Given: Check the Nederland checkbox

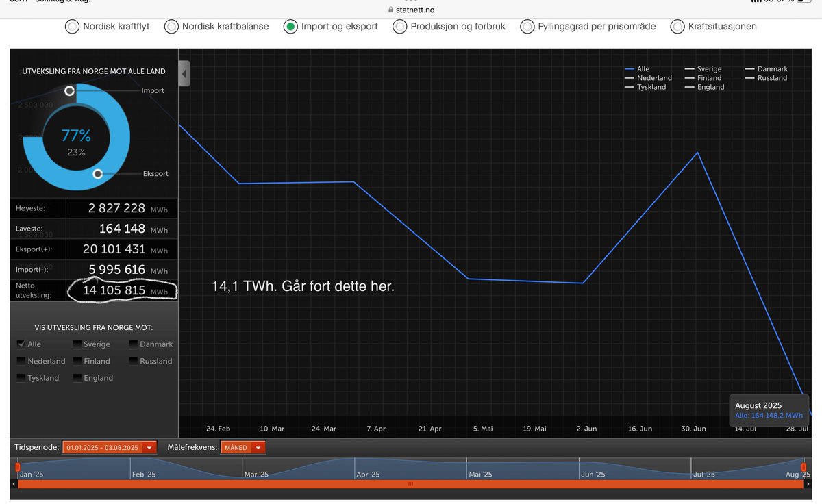Looking at the screenshot, I should point(21,361).
